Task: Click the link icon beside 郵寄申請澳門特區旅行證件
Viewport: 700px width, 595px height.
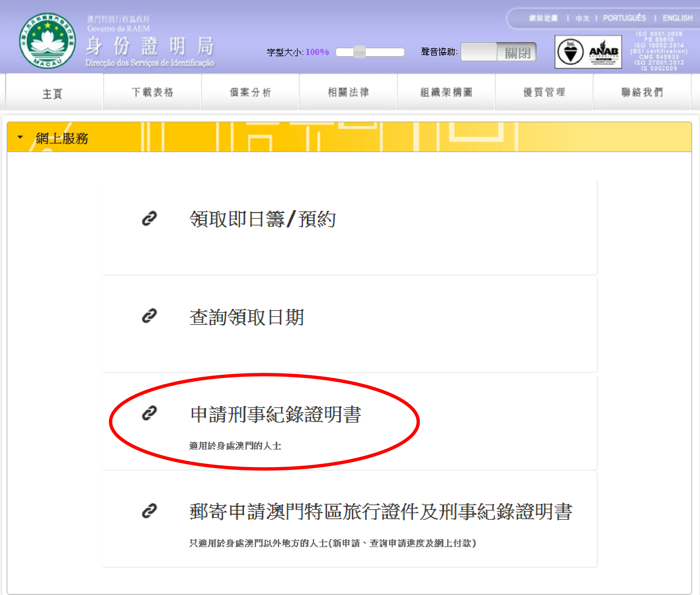Action: [149, 511]
